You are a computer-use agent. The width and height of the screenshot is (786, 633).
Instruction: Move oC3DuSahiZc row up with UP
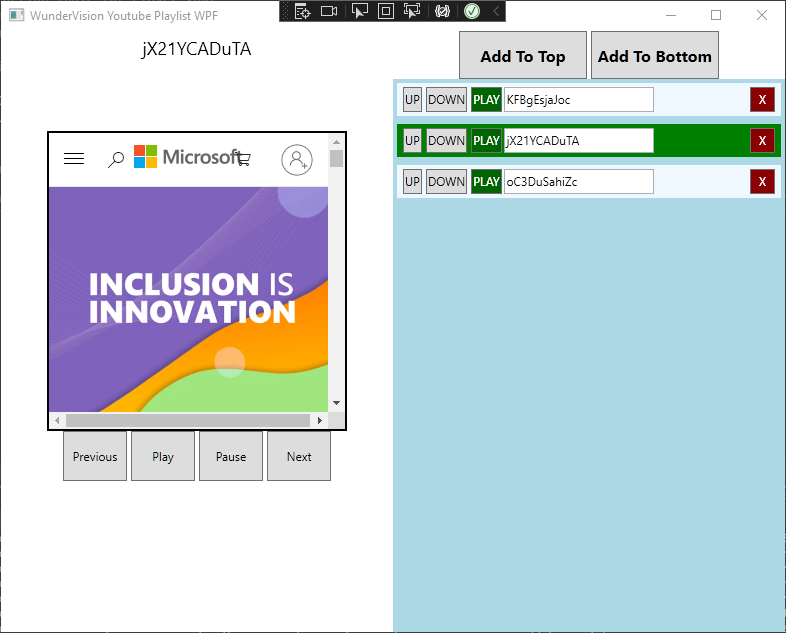click(412, 181)
